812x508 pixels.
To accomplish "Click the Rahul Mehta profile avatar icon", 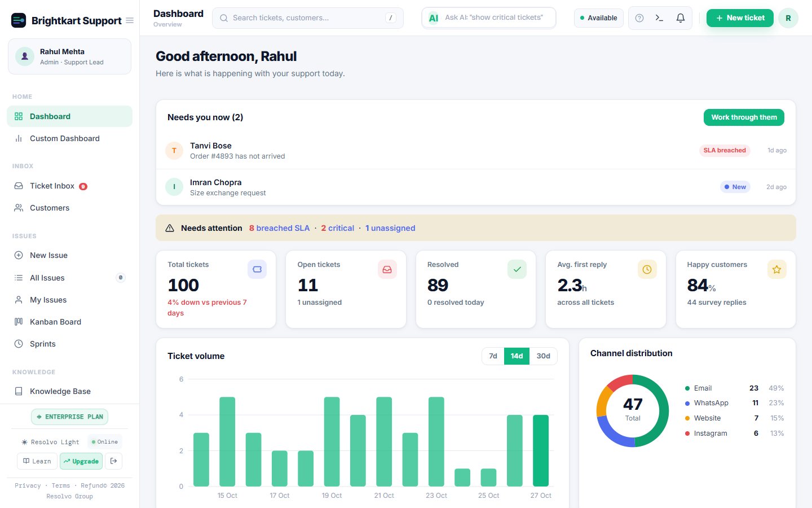I will tap(25, 56).
